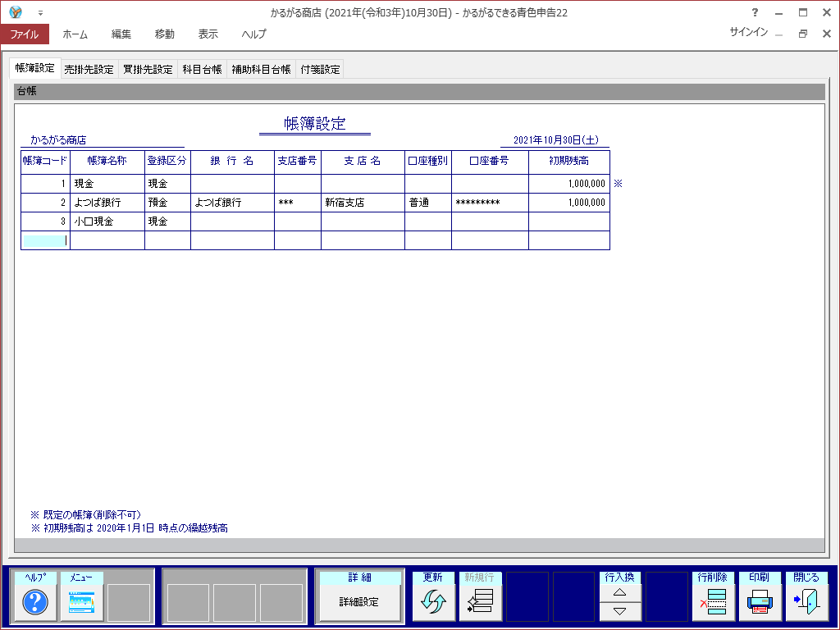Move row up with 行入換 up arrow

[x=620, y=592]
